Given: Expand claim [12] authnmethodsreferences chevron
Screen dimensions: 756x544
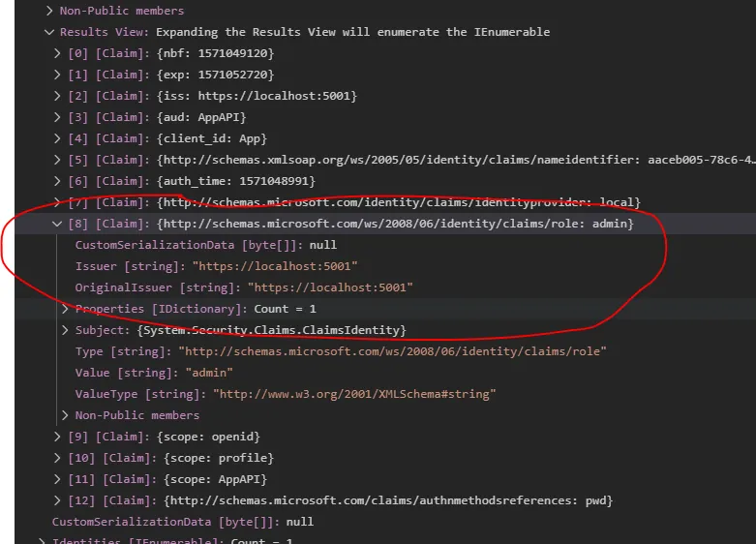Looking at the screenshot, I should 57,500.
